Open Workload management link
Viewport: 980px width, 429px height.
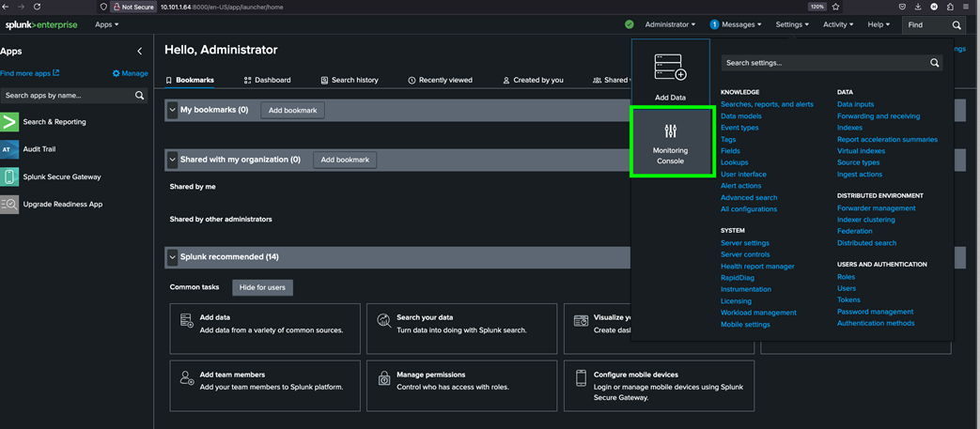pyautogui.click(x=759, y=313)
